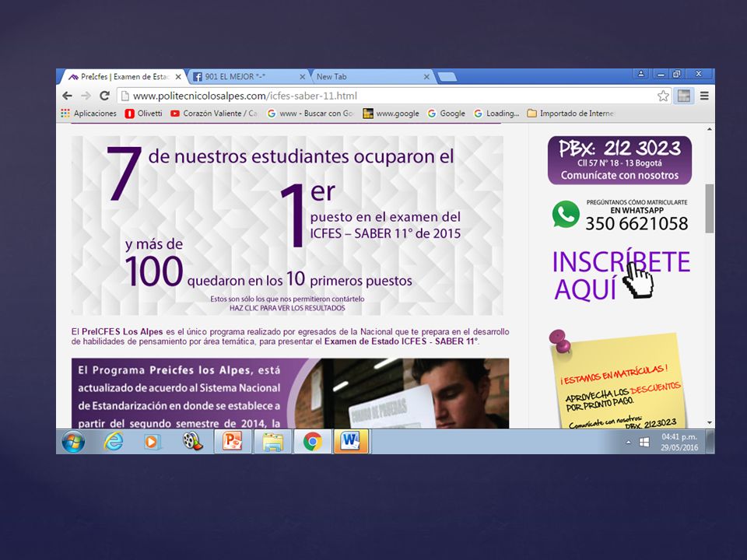
Task: Click the browser forward arrow
Action: pos(86,96)
